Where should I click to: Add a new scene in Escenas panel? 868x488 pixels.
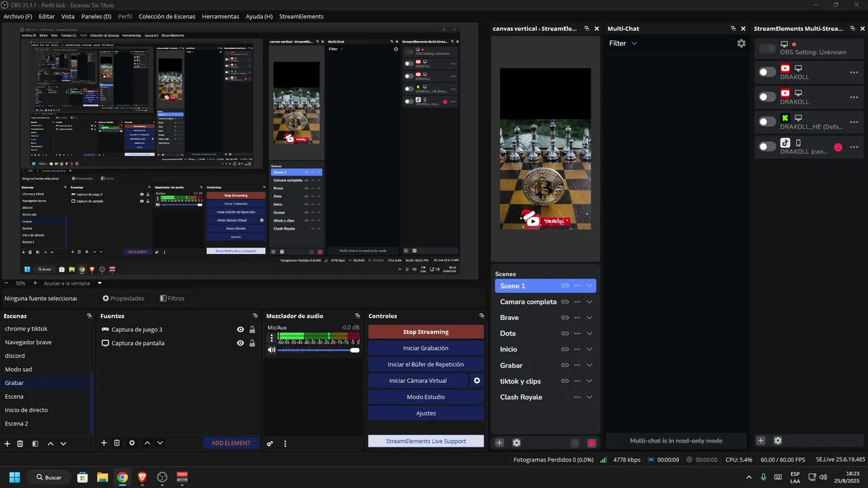pyautogui.click(x=7, y=443)
